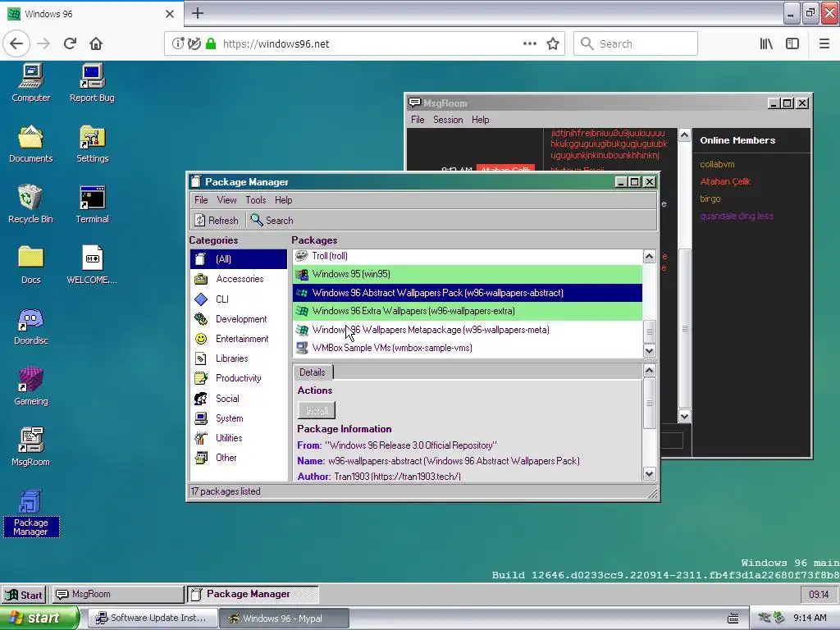The image size is (840, 630).
Task: Select WMBox Sample VMs package
Action: pyautogui.click(x=468, y=348)
